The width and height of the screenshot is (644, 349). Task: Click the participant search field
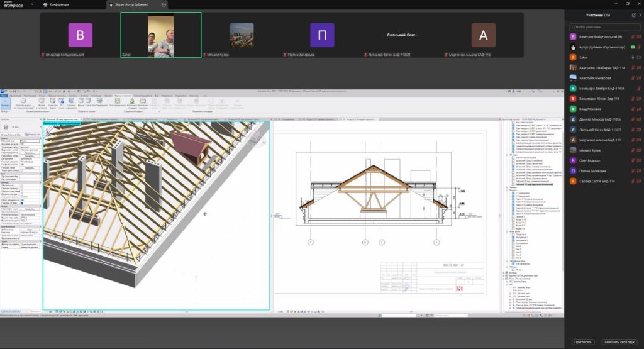604,27
